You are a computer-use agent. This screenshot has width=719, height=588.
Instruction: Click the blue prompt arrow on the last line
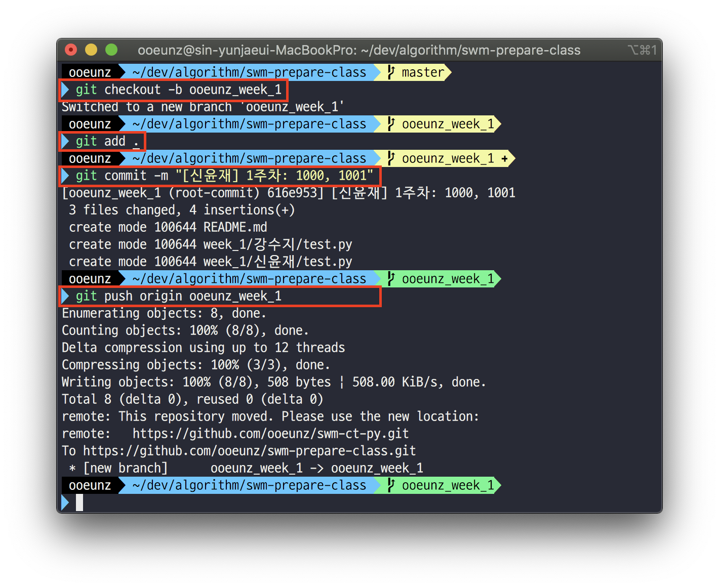(x=65, y=502)
